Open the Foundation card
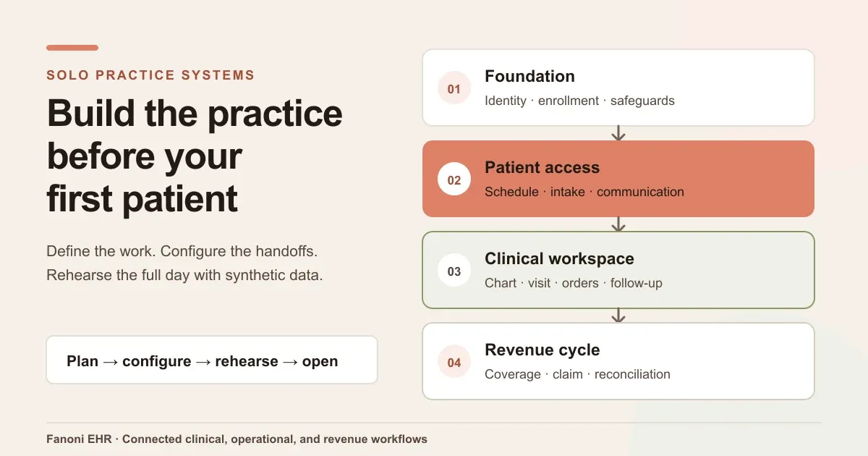The image size is (868, 456). click(x=618, y=88)
